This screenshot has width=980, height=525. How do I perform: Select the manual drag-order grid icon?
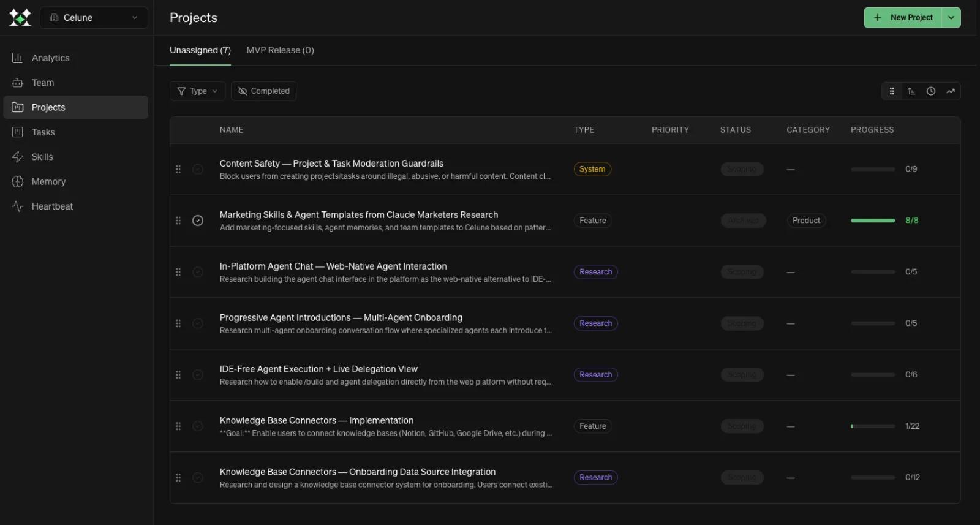[x=892, y=91]
